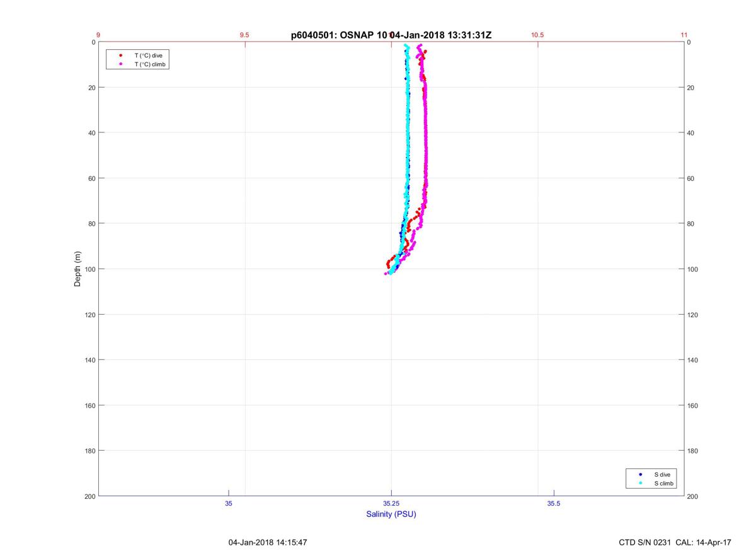Click the '140' tick on the right depth axis

693,360
